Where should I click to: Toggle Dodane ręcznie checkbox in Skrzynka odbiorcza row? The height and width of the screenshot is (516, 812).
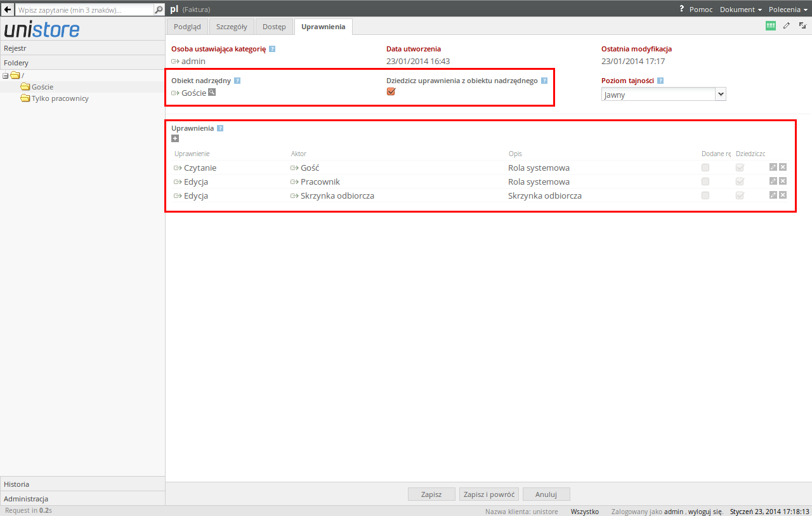705,195
